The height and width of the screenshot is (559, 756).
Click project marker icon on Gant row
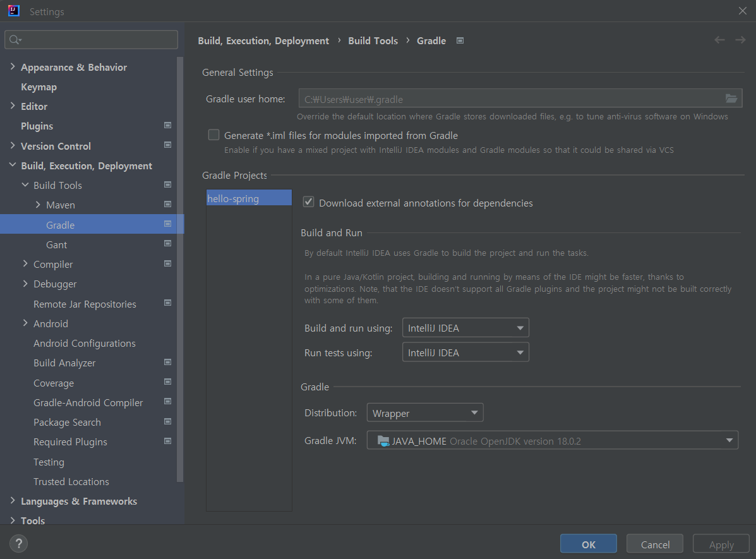168,244
